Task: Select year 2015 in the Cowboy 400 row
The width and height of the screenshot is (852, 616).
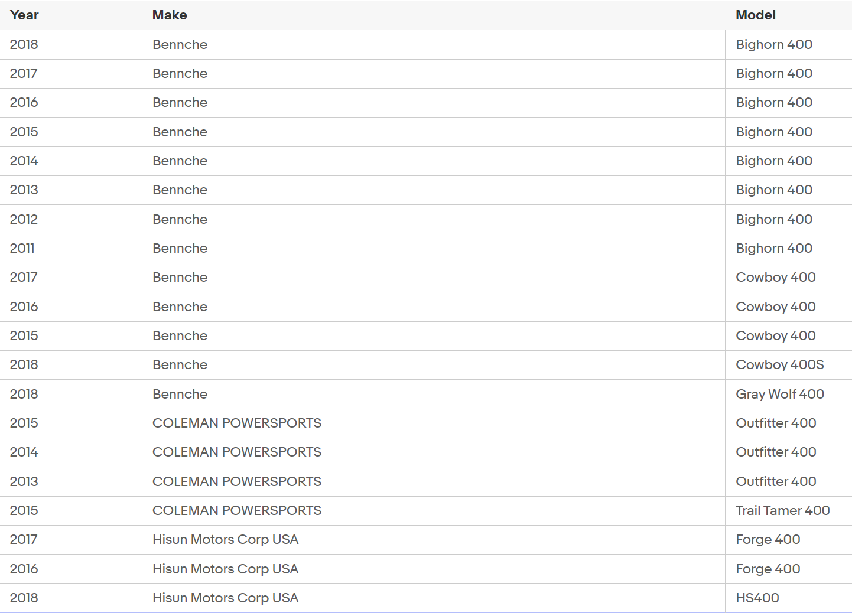Action: (24, 335)
